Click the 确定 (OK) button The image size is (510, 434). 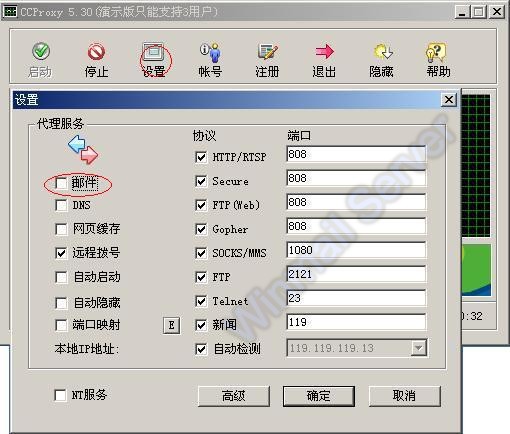point(319,396)
